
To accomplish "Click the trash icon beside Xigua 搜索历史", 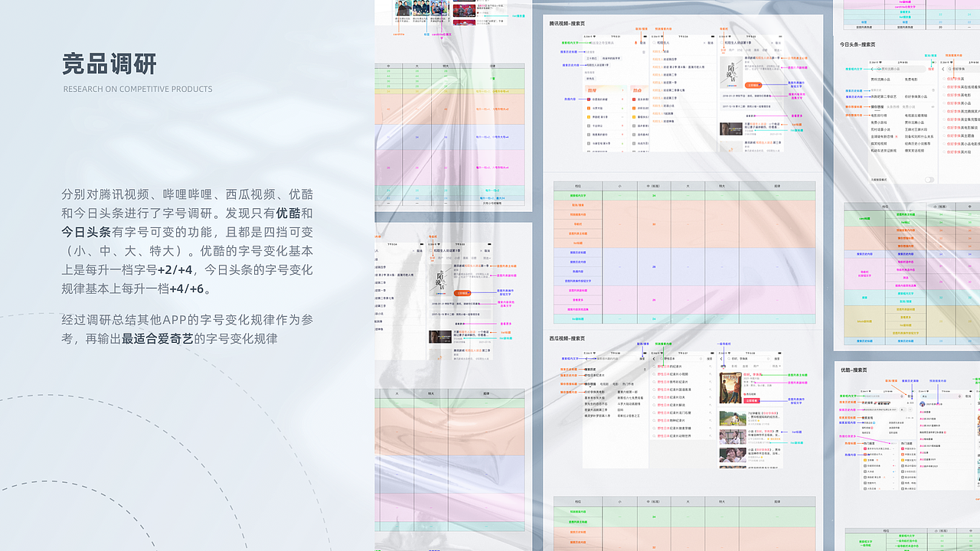I will 645,369.
